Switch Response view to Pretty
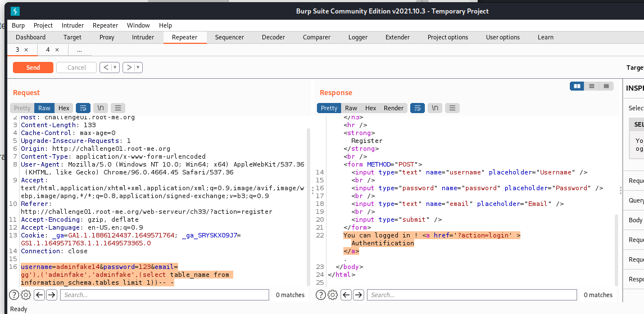644x314 pixels. (329, 108)
